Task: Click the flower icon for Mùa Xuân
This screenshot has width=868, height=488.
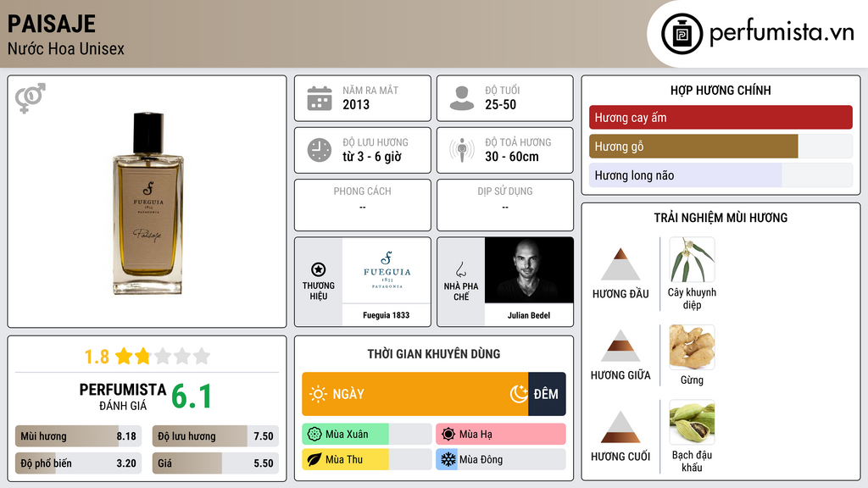Action: click(314, 435)
